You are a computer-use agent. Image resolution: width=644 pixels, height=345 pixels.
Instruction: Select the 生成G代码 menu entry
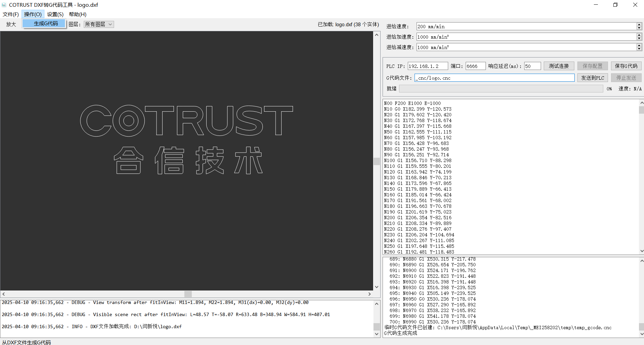pyautogui.click(x=44, y=24)
